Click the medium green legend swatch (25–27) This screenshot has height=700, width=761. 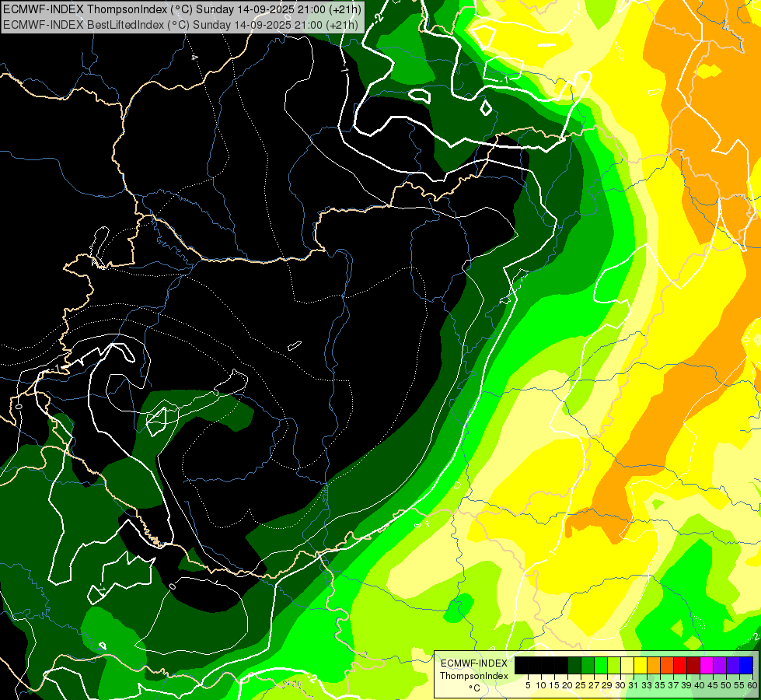click(x=588, y=665)
